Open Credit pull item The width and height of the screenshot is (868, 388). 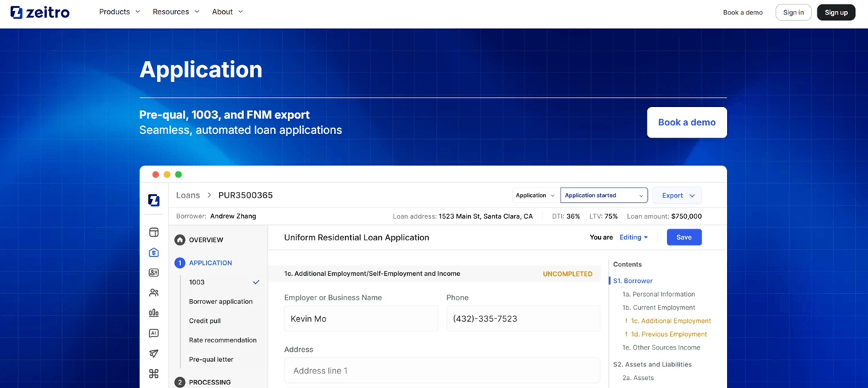pos(205,321)
